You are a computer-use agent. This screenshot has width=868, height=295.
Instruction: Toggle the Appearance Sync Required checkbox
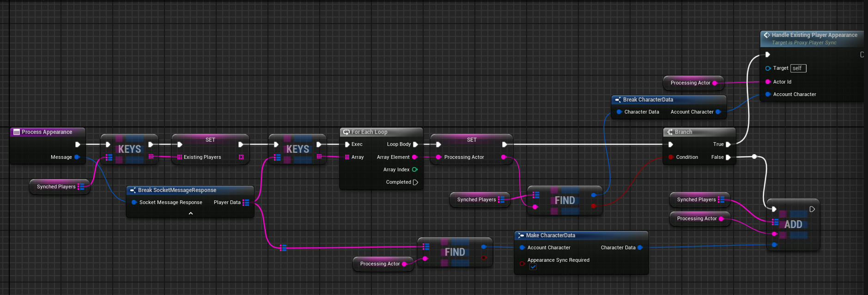[x=533, y=267]
